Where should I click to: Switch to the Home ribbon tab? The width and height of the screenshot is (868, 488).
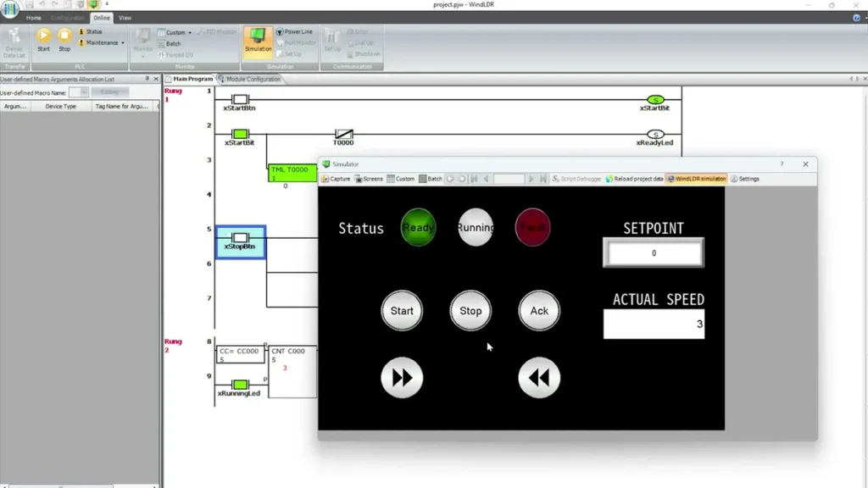pos(33,18)
